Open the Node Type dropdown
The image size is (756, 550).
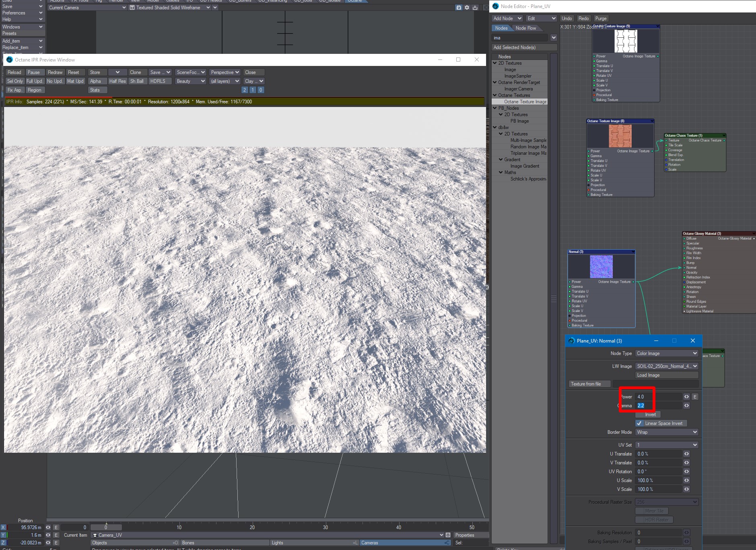click(x=666, y=353)
